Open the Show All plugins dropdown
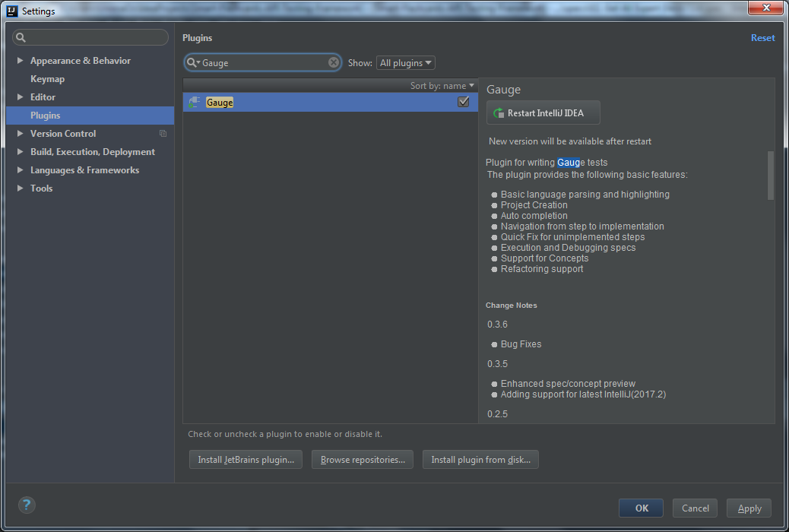The height and width of the screenshot is (532, 789). tap(406, 63)
